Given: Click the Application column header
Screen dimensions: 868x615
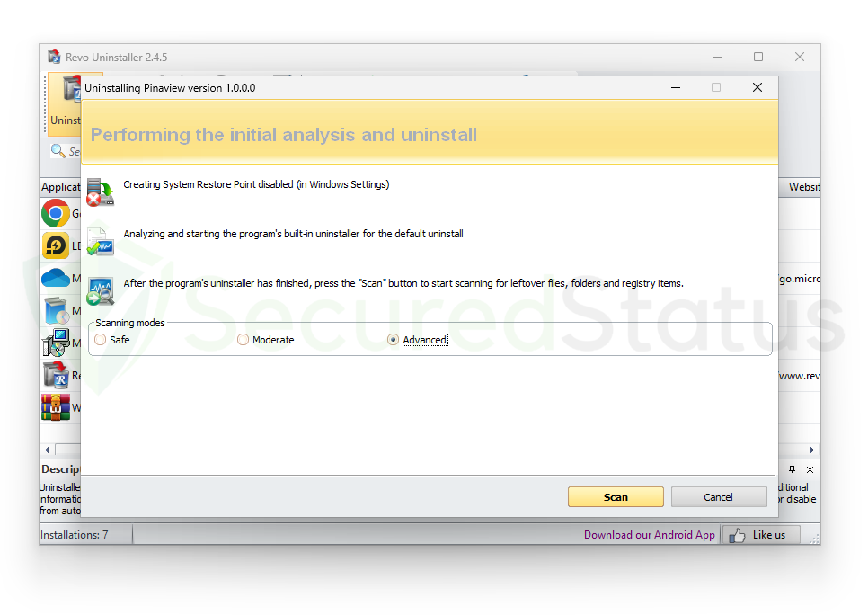Looking at the screenshot, I should click(60, 187).
